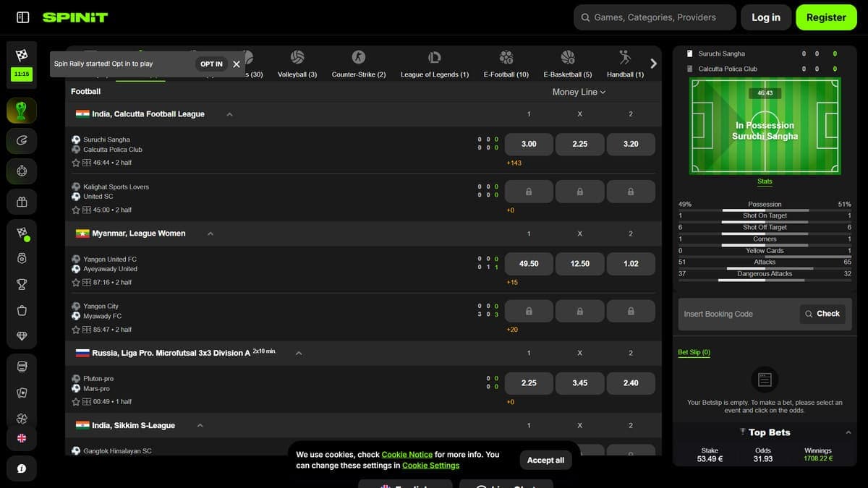Switch to E-Football (10) tab

coord(506,64)
